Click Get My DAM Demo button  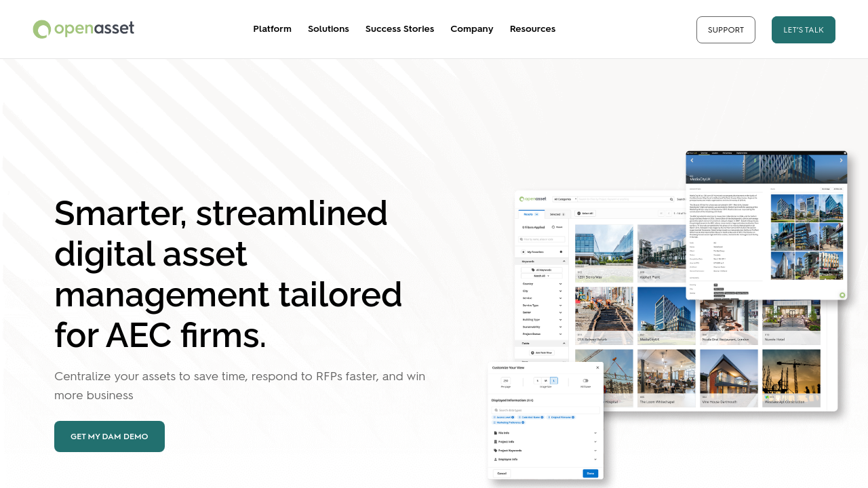(109, 436)
